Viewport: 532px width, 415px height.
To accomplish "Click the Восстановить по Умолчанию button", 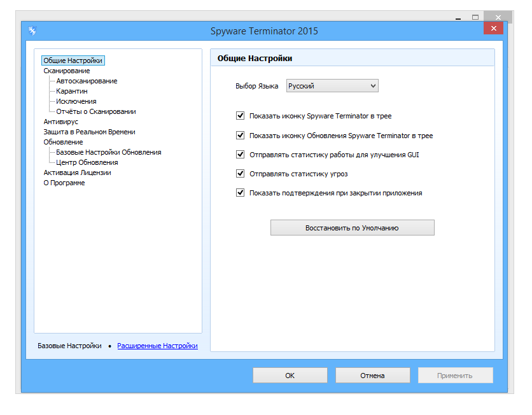I will click(352, 227).
